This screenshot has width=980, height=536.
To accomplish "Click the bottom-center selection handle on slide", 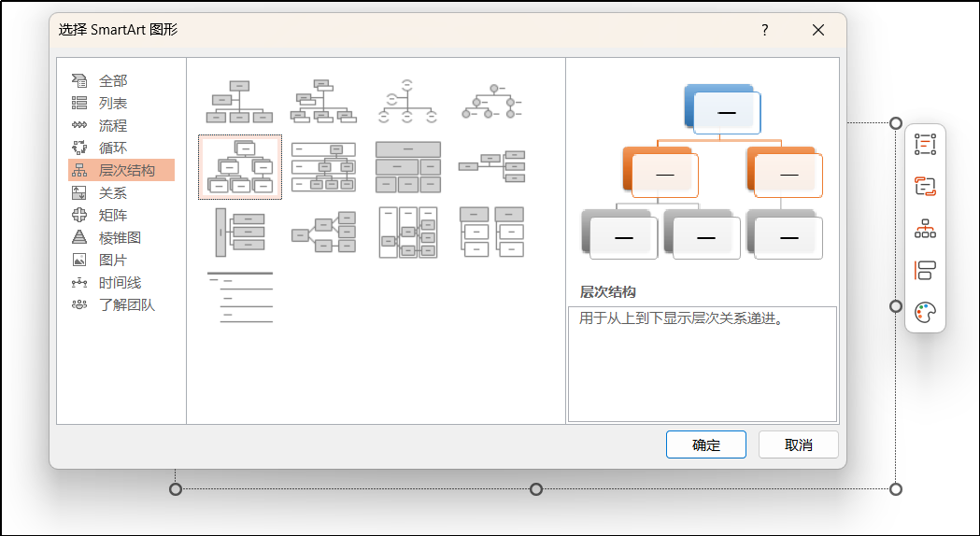I will point(535,489).
